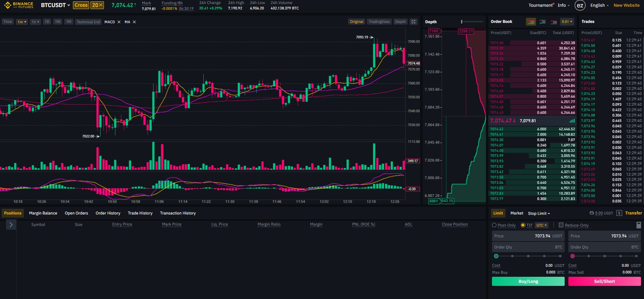
Task: Select the Time chart view
Action: [x=8, y=22]
